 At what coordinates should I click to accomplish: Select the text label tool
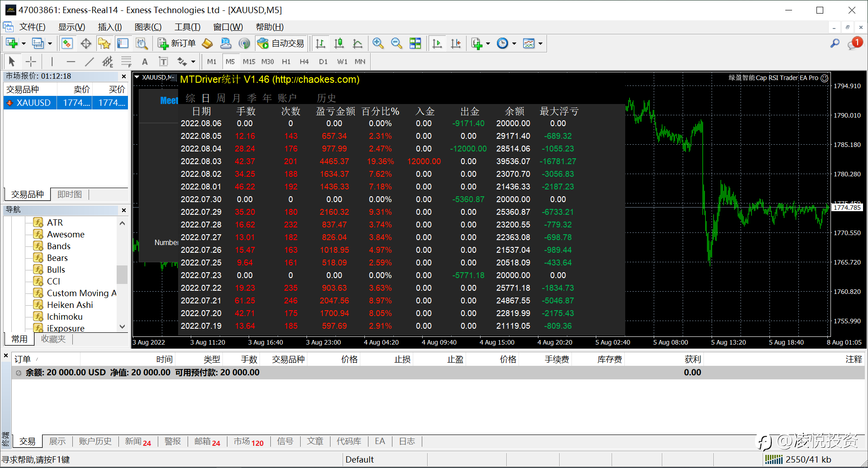pos(163,61)
